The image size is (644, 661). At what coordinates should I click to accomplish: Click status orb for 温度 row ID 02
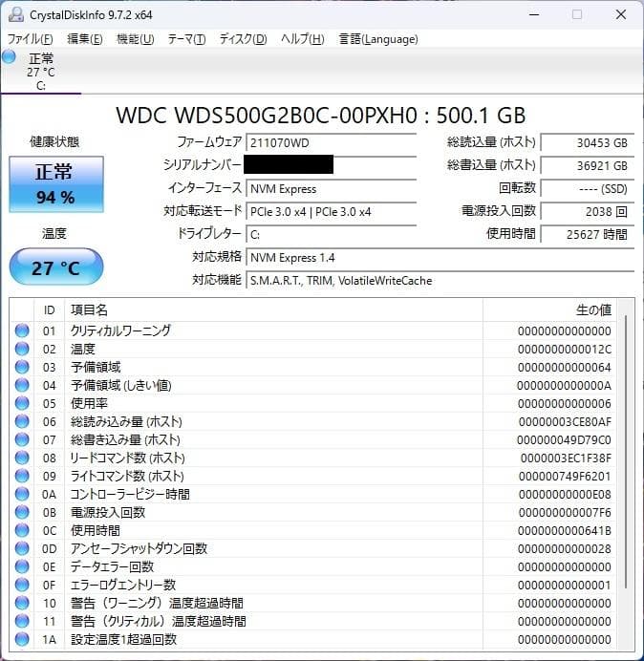[x=22, y=349]
